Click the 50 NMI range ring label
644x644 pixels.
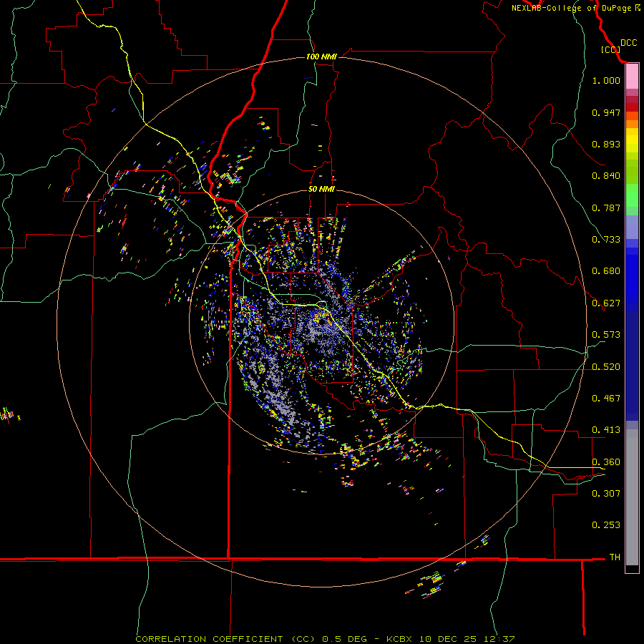[x=321, y=189]
